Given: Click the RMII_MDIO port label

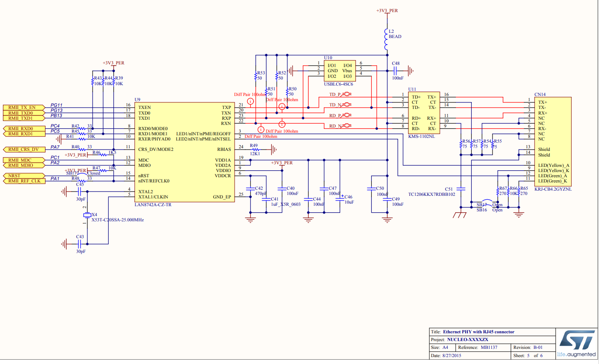Looking at the screenshot, I should coord(25,165).
